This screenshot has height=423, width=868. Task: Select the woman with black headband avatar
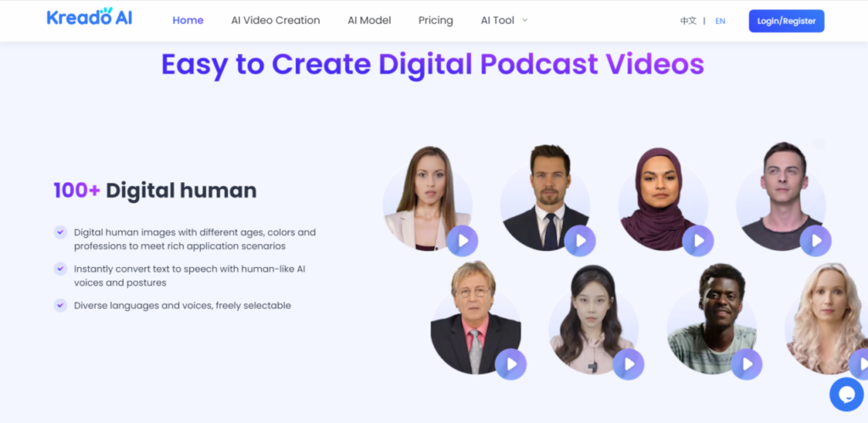[x=593, y=320]
